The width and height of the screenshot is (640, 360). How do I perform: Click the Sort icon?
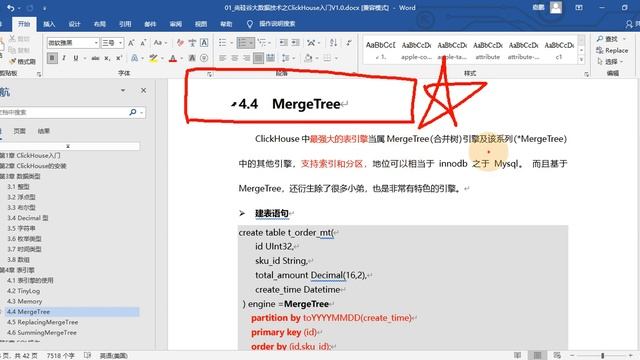333,43
